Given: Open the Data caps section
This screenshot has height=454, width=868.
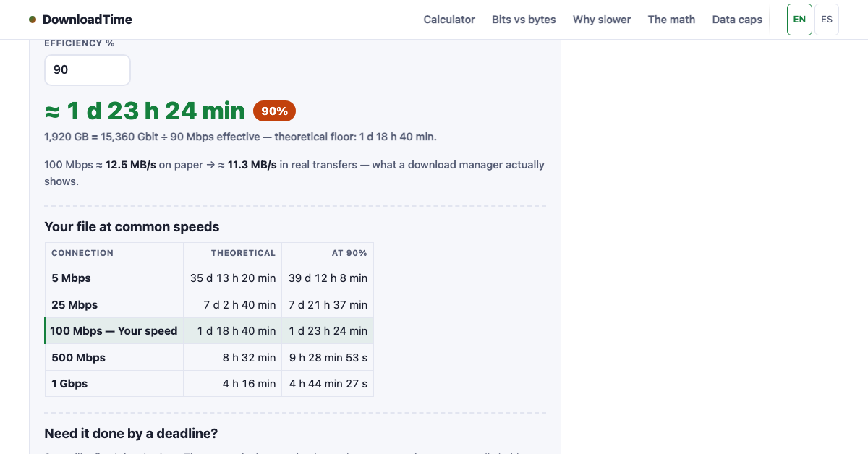Looking at the screenshot, I should 737,20.
